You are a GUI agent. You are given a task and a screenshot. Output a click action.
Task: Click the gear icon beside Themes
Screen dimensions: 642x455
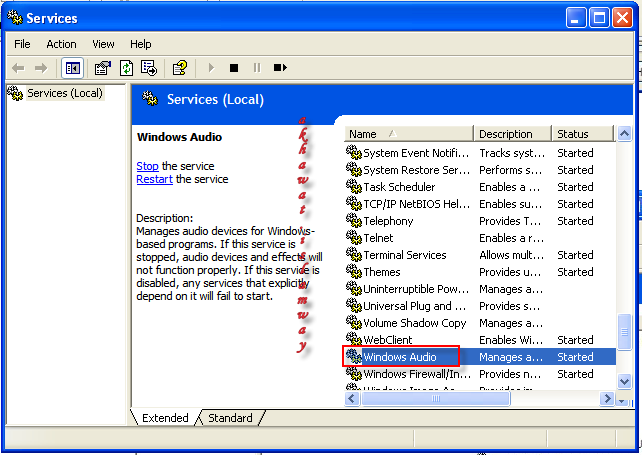click(353, 271)
